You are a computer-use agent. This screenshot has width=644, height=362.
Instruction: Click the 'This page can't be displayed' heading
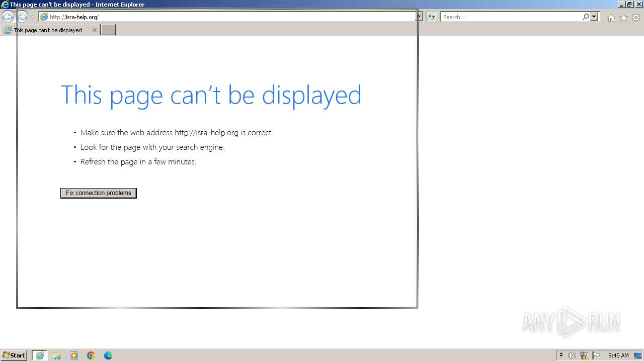[211, 95]
